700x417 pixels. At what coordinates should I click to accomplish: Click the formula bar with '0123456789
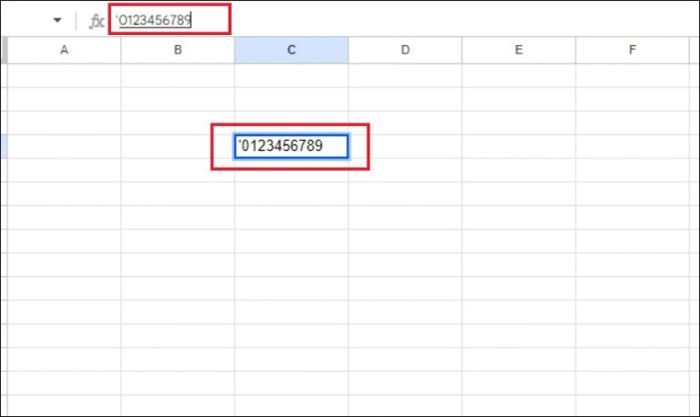170,19
